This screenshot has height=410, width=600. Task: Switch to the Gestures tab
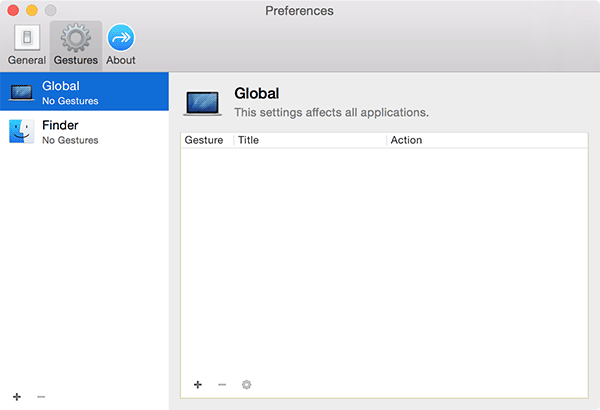75,44
